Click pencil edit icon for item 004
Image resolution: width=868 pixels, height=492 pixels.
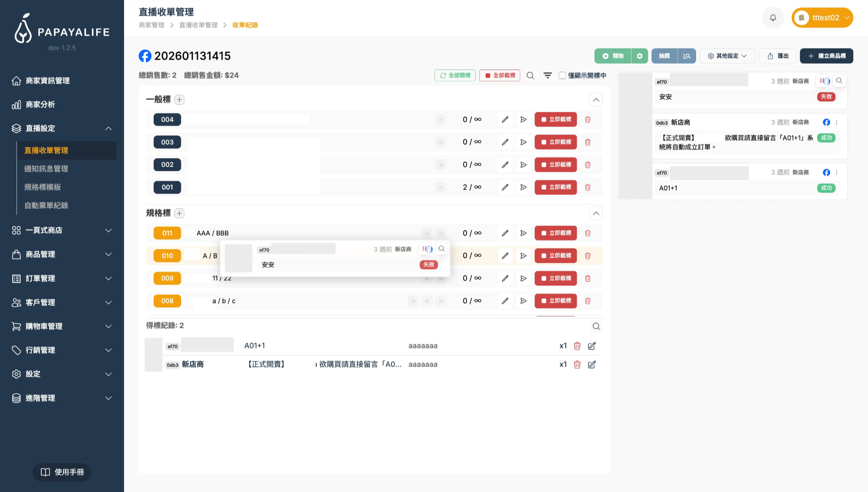click(x=505, y=119)
